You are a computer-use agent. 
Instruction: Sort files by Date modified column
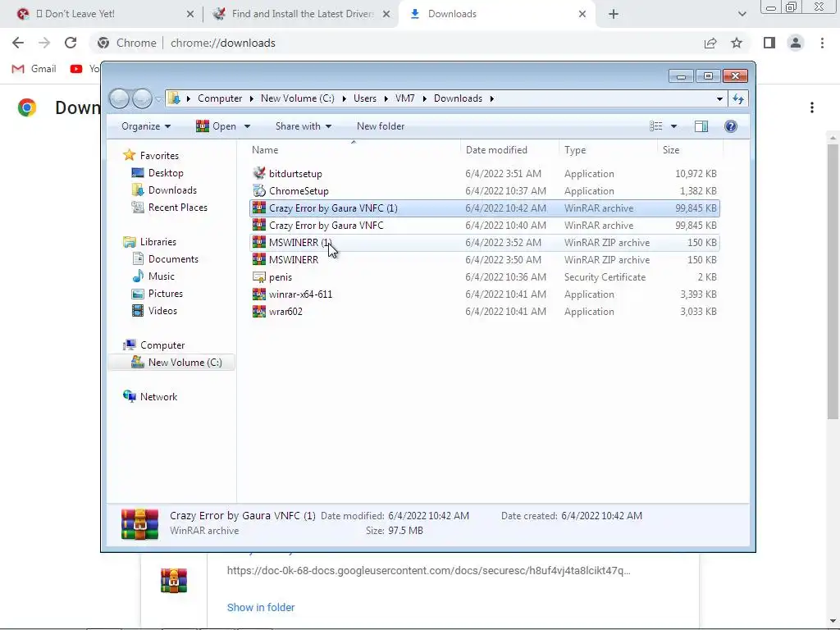click(509, 150)
